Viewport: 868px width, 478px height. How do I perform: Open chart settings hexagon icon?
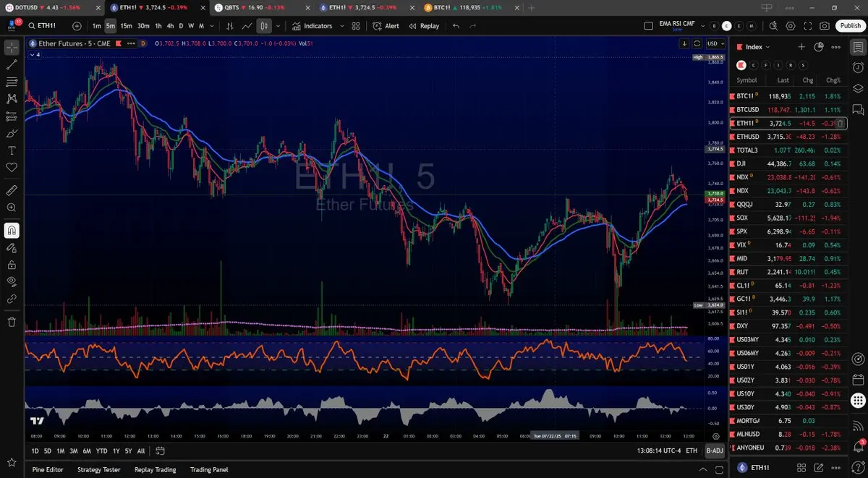tap(790, 26)
